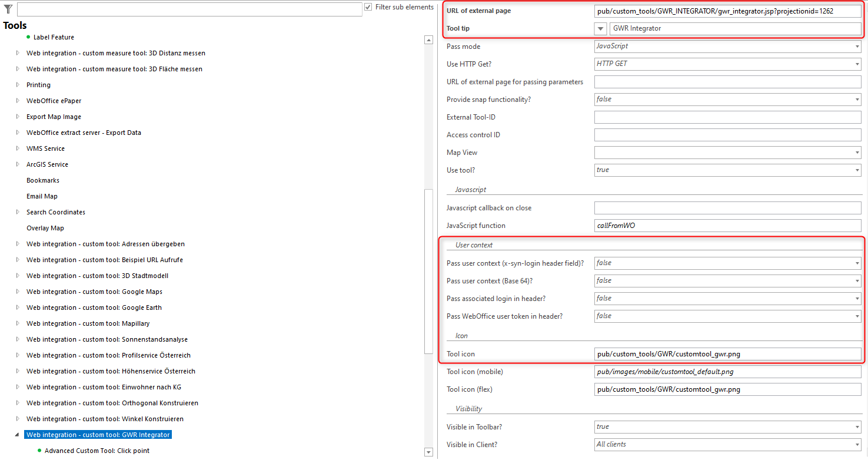
Task: Click the funnel filter icon
Action: point(8,8)
